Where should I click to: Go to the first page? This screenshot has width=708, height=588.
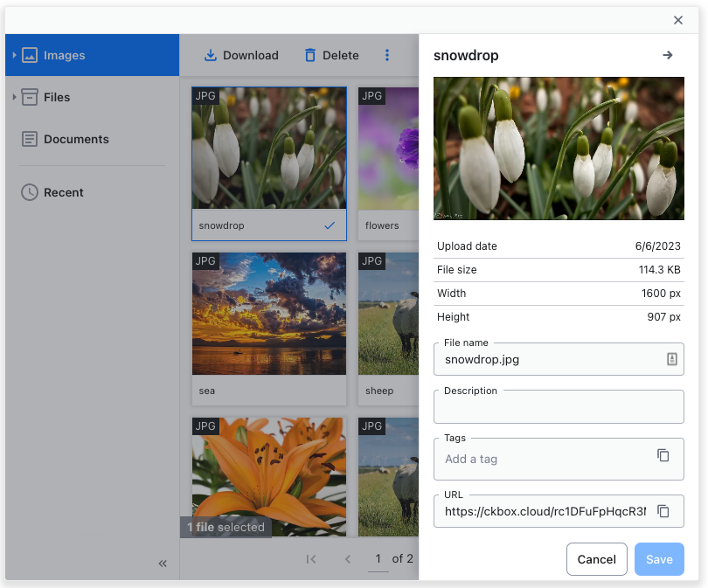click(311, 558)
